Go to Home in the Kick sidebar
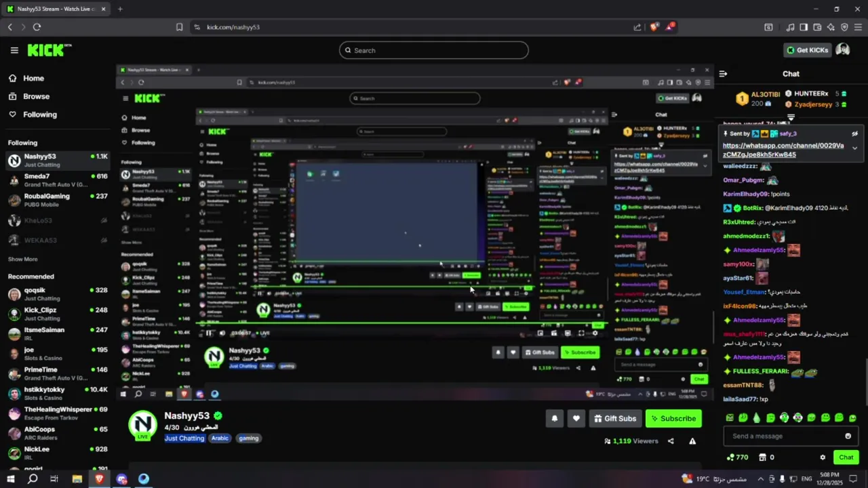Viewport: 868px width, 488px height. [26, 79]
